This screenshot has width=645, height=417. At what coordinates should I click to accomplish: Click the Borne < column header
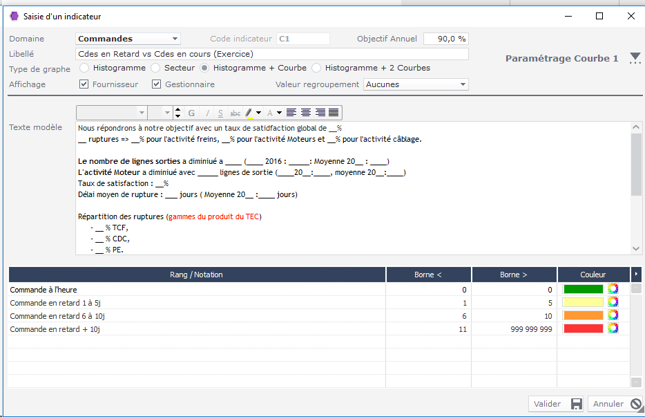[x=428, y=274]
